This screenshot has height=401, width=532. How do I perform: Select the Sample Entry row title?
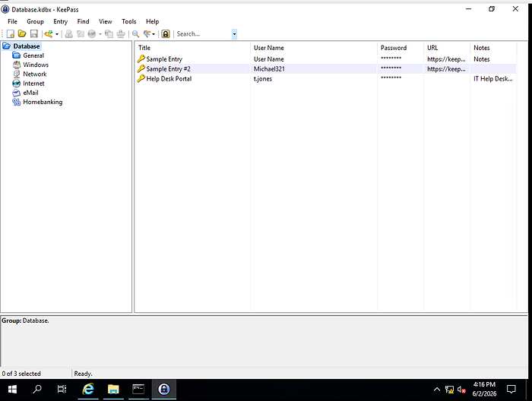164,59
